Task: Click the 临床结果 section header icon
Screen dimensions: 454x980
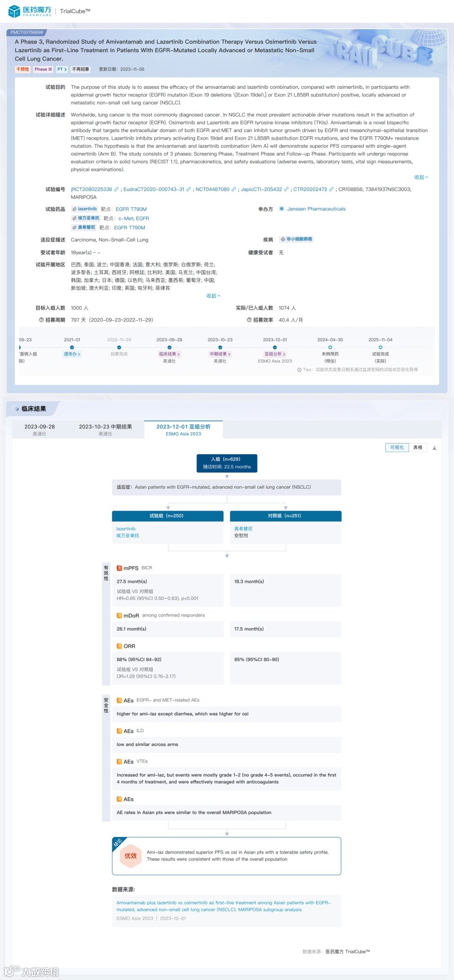Action: (16, 409)
